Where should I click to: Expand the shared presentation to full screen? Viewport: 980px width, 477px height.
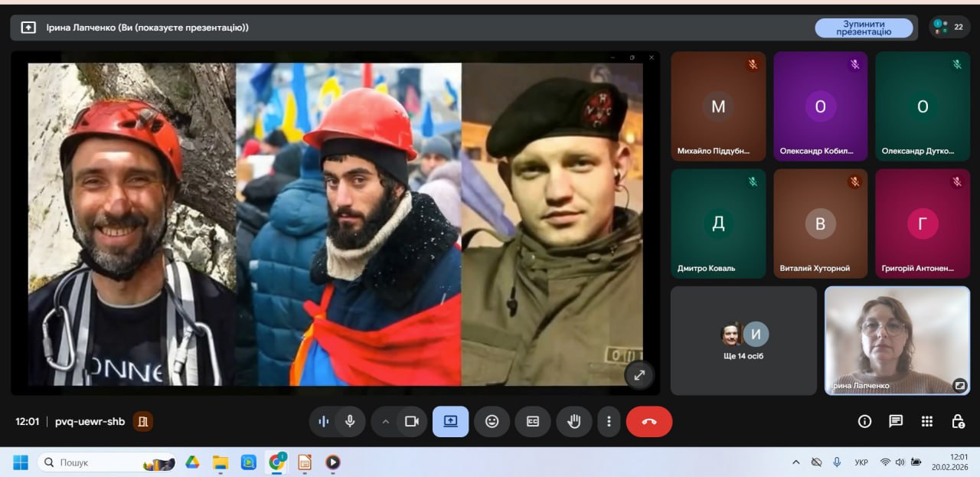click(x=639, y=374)
